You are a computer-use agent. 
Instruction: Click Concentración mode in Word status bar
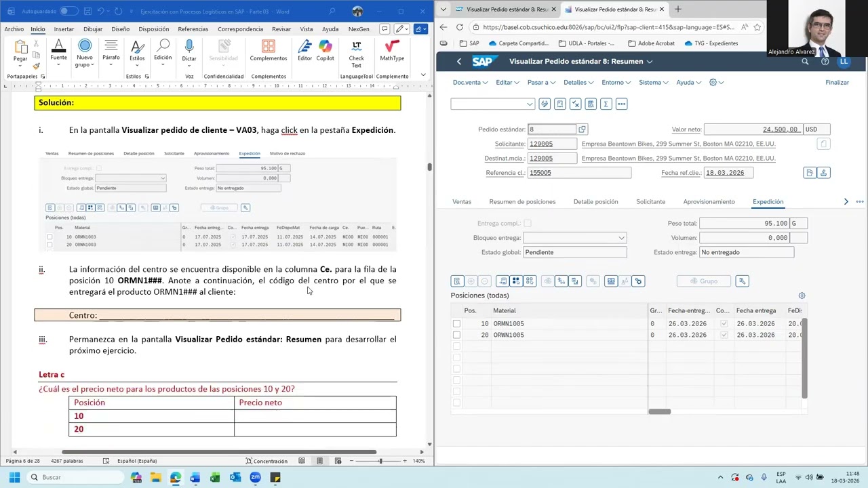267,461
